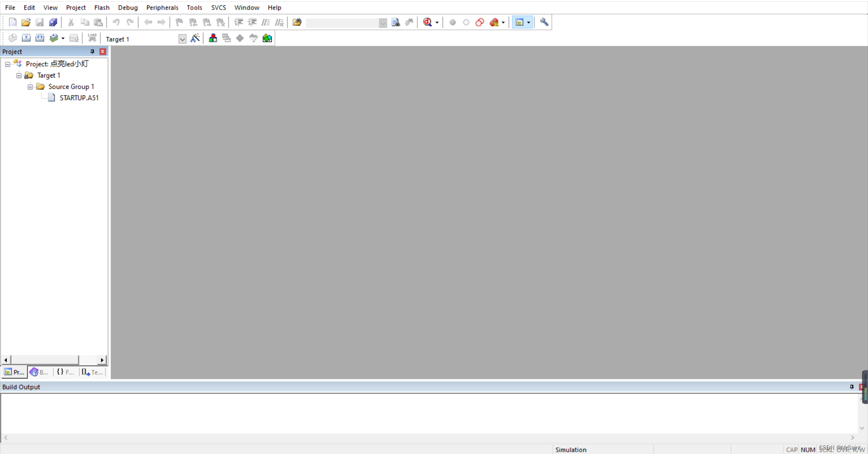Open the Peripherals menu
This screenshot has height=454, width=868.
(162, 8)
